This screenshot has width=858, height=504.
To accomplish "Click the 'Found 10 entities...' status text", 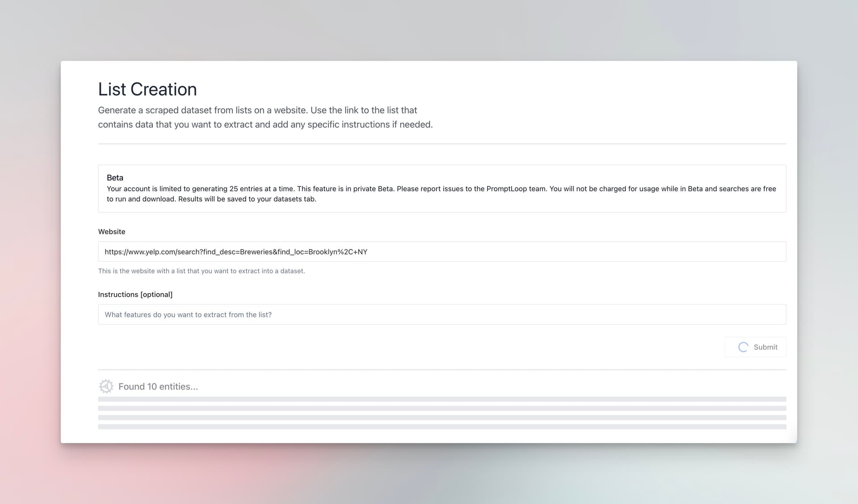I will tap(158, 386).
